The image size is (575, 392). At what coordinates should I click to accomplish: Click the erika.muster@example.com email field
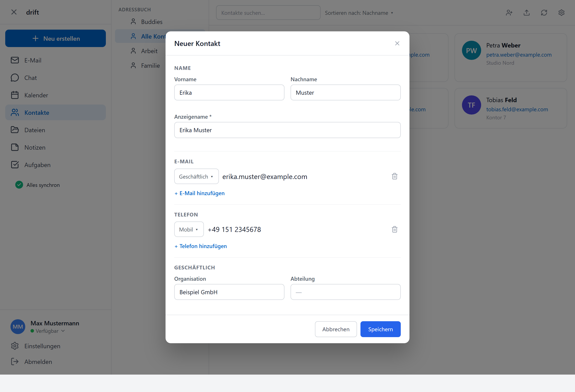pos(304,177)
